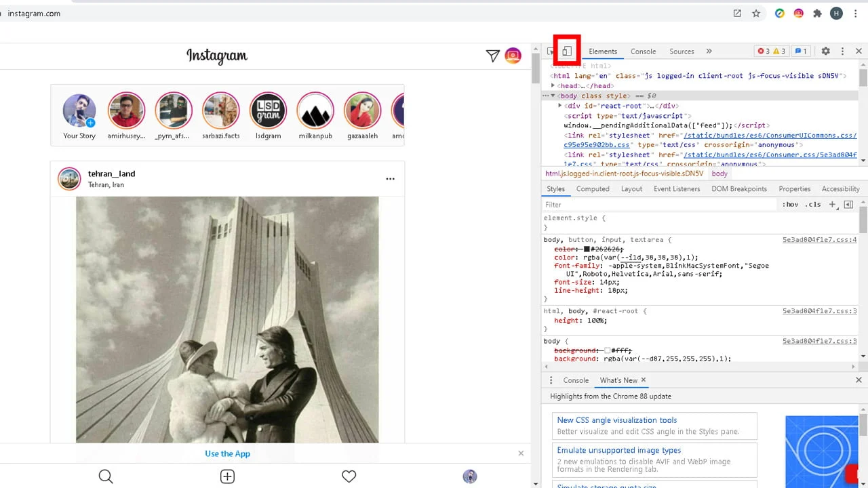Switch to the Elements tab
Screen dimensions: 868x488
603,52
